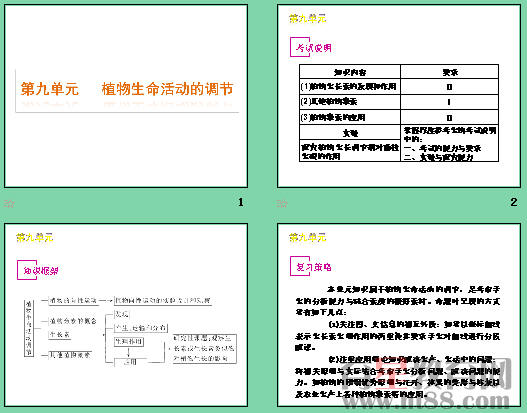The height and width of the screenshot is (413, 527).
Task: Open slide 3 knowledge framework diagram
Action: click(x=126, y=315)
